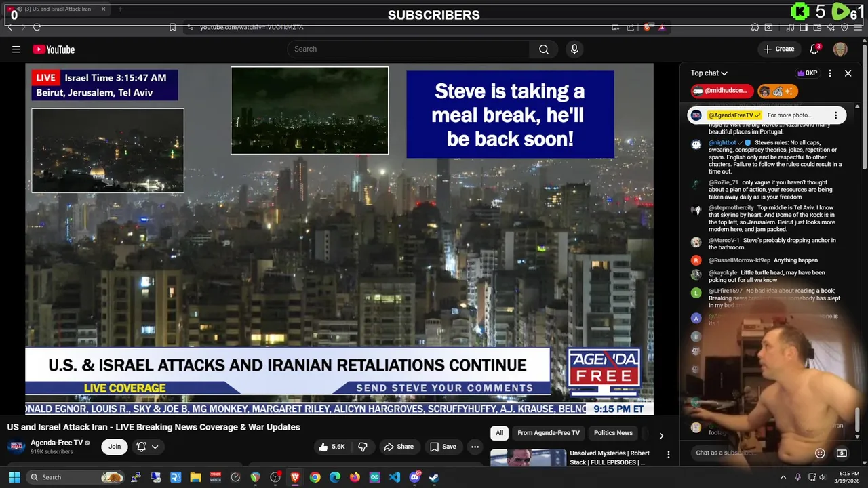This screenshot has height=488, width=868.
Task: Expand the Top chat dropdown
Action: tap(709, 73)
